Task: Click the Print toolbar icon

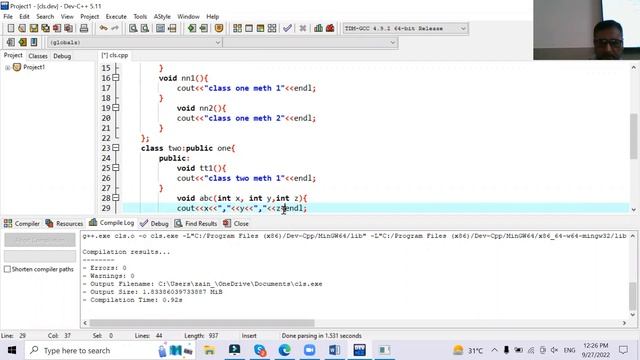Action: tap(84, 28)
